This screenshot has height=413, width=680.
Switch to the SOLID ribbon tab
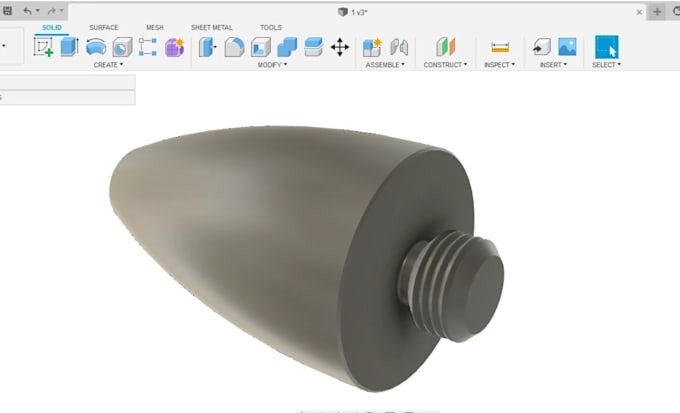52,27
